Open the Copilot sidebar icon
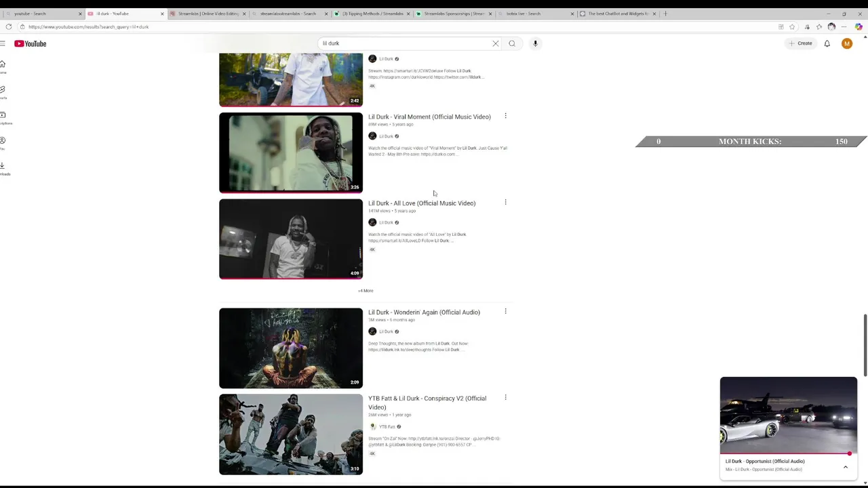Image resolution: width=868 pixels, height=488 pixels. (x=859, y=26)
